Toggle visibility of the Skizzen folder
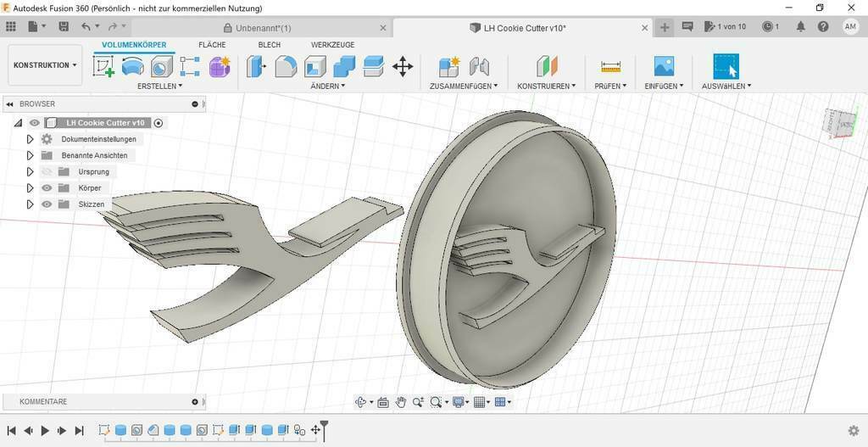This screenshot has width=868, height=447. [47, 204]
